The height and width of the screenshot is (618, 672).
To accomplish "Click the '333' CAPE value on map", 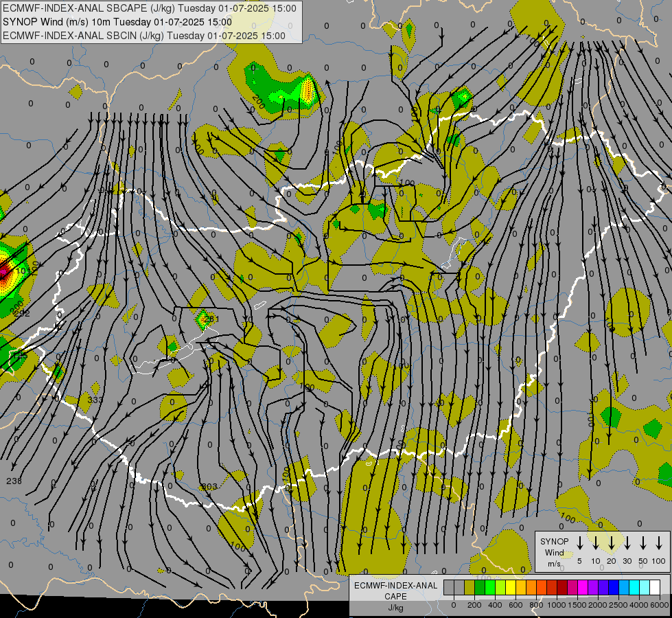I will tap(95, 400).
